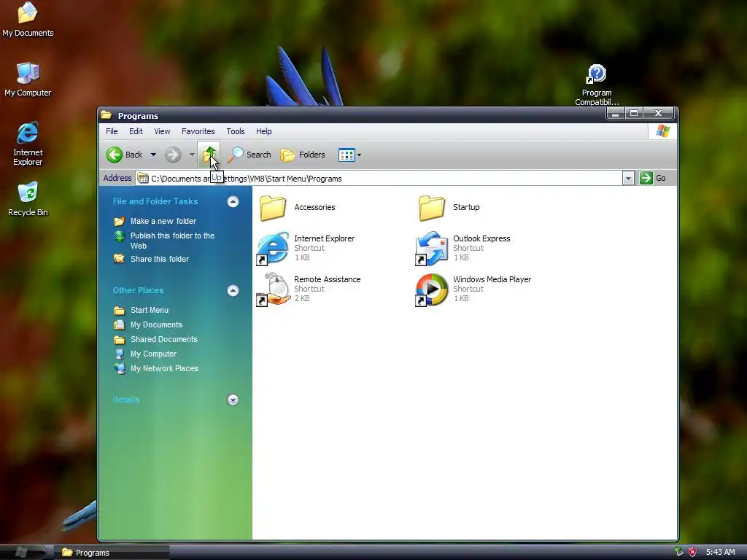Viewport: 747px width, 560px height.
Task: Click Publish this folder to the Web
Action: 172,241
